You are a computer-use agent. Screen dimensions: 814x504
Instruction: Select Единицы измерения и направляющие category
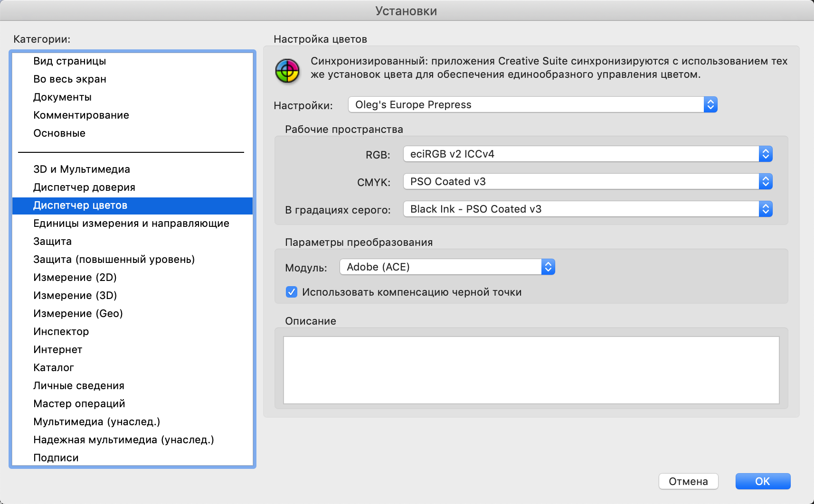click(133, 224)
